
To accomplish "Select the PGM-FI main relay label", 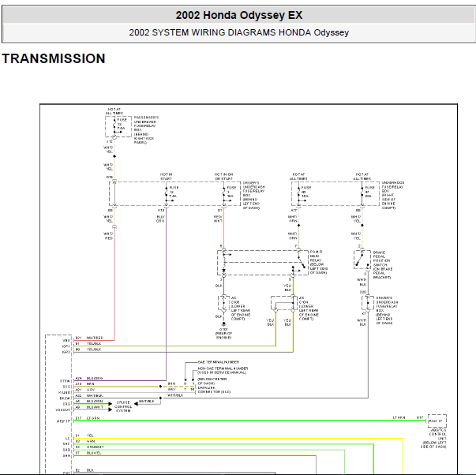I will [318, 262].
